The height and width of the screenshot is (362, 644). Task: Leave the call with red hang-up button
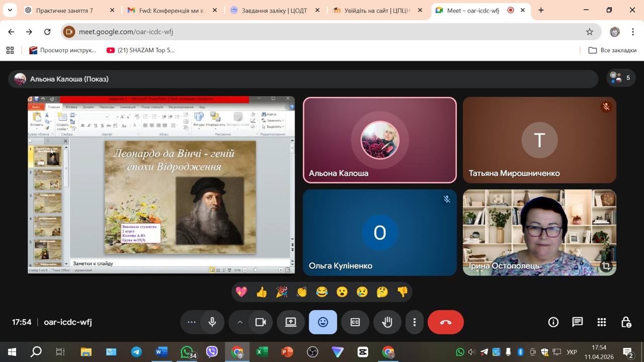445,322
